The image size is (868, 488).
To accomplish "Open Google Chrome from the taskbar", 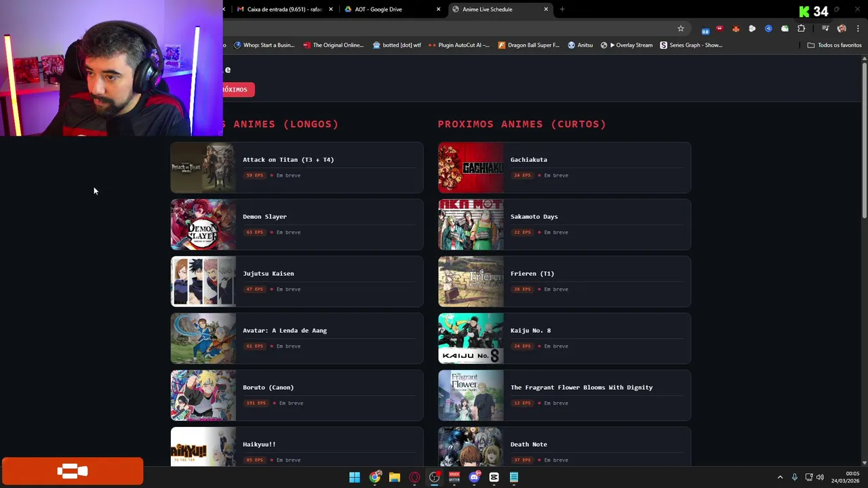I will 374,477.
